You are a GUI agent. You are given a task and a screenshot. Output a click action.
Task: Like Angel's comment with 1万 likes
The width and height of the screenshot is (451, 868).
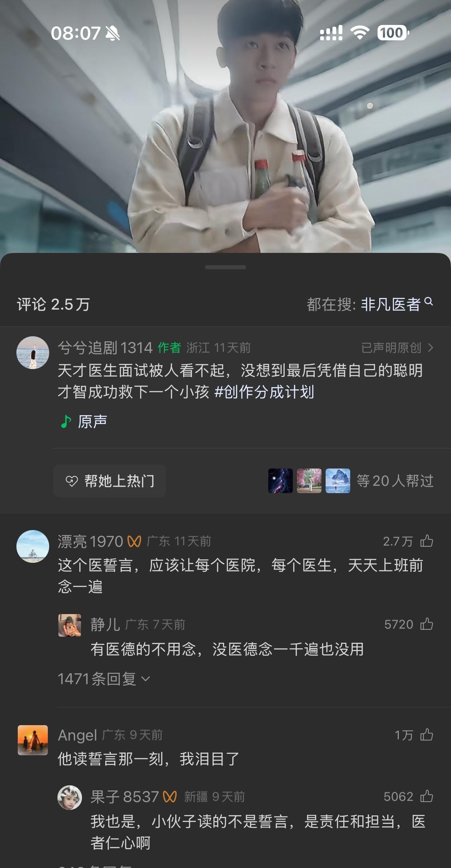tap(426, 735)
